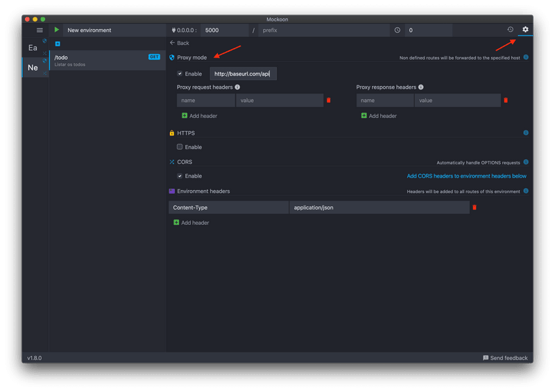Delete the Content-Type header row
Viewport: 555px width, 392px height.
[475, 207]
